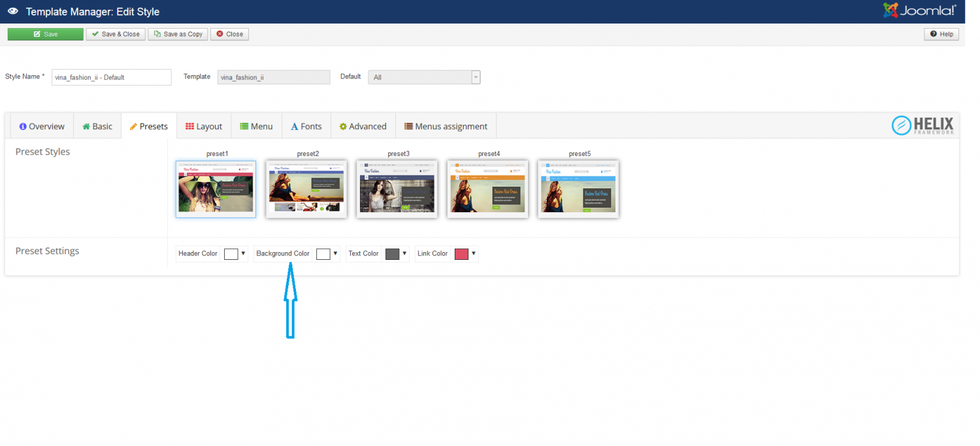
Task: Open the Advanced settings tab
Action: (363, 126)
